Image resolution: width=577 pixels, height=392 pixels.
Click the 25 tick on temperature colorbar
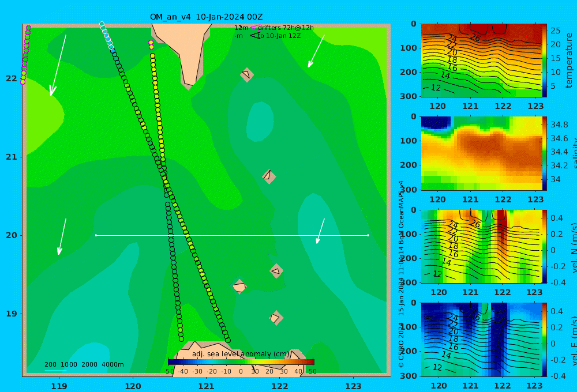click(x=555, y=31)
